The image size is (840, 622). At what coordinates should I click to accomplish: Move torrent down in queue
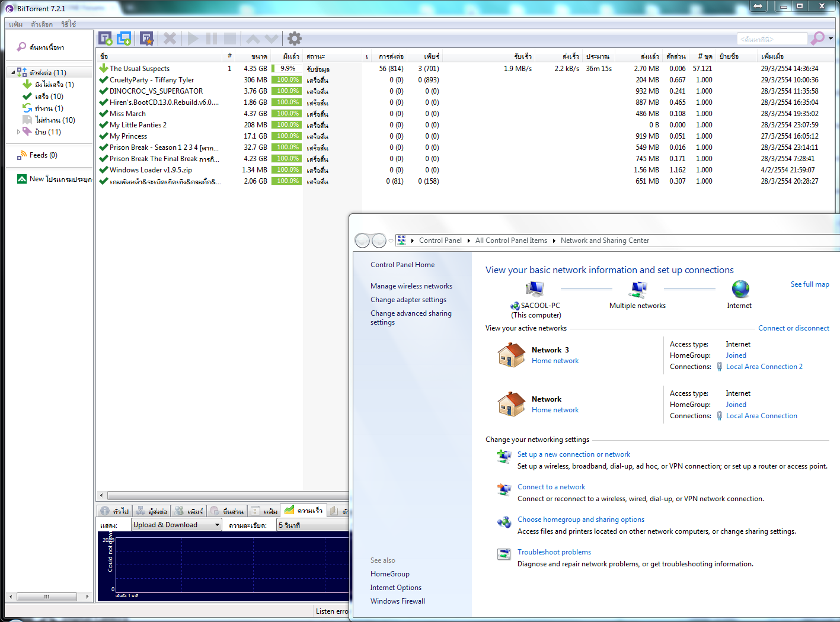(272, 39)
